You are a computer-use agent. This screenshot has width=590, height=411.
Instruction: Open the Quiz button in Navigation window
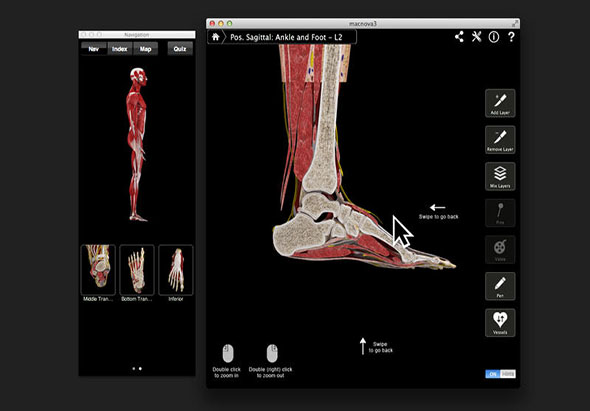tap(180, 49)
